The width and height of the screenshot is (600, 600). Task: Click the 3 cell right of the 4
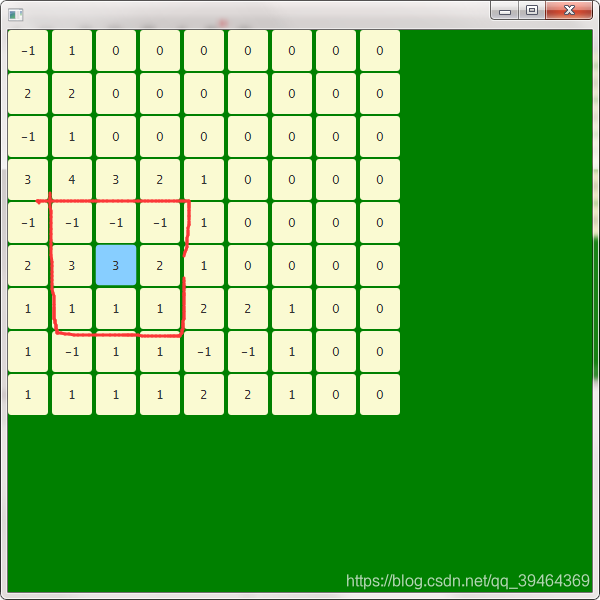click(x=116, y=179)
